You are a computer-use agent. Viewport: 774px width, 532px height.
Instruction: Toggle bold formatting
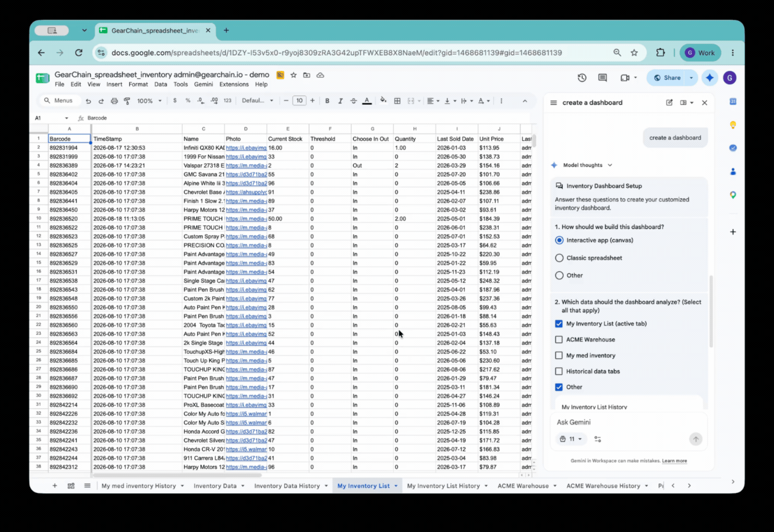point(327,101)
